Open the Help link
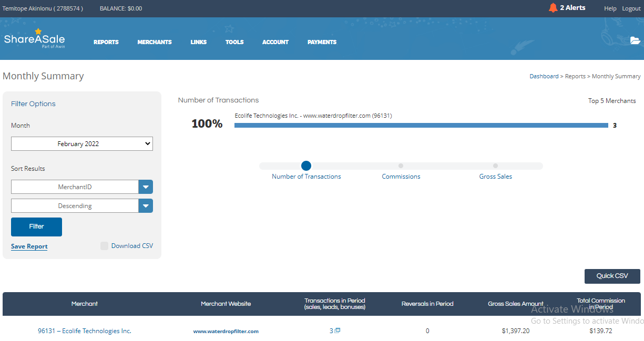 (x=610, y=8)
